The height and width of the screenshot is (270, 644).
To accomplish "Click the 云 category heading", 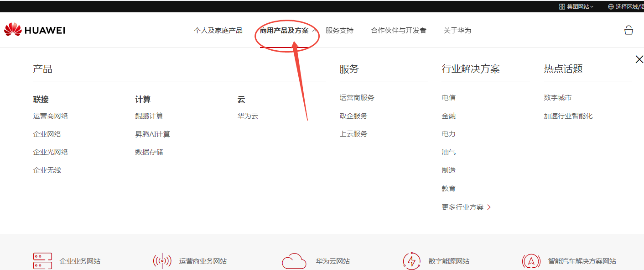I will click(241, 99).
